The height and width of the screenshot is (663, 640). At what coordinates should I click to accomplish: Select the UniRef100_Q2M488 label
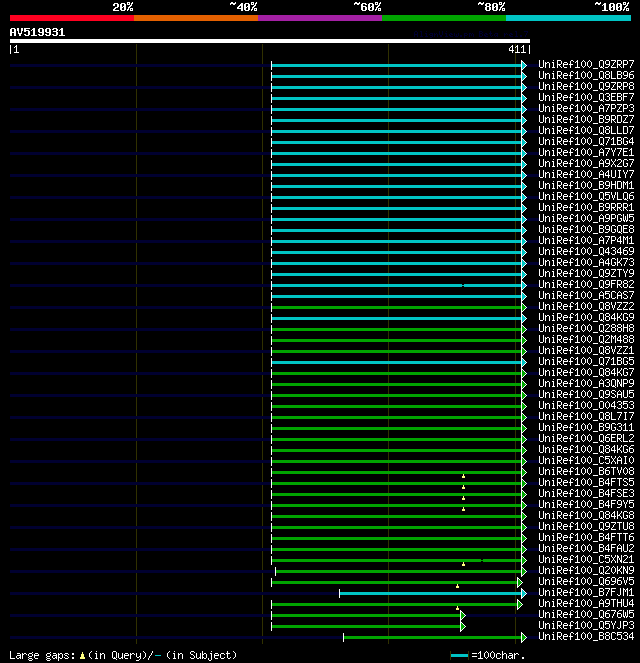pos(586,339)
